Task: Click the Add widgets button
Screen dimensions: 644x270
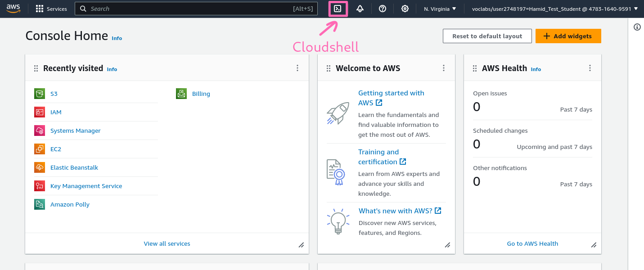Action: pos(568,36)
